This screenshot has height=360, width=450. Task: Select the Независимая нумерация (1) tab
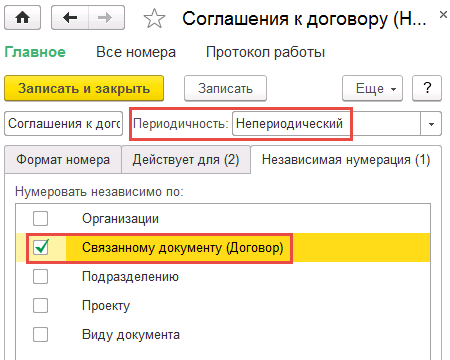346,160
